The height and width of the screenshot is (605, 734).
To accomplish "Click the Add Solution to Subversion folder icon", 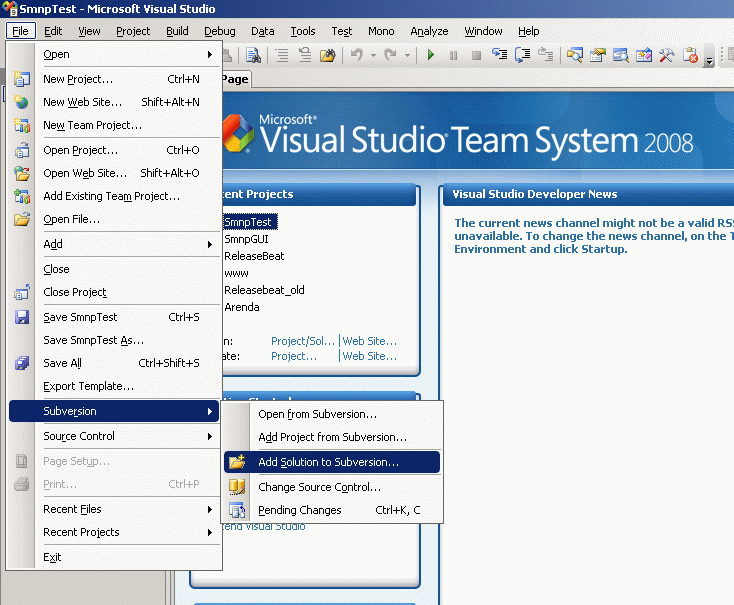I will pos(237,462).
